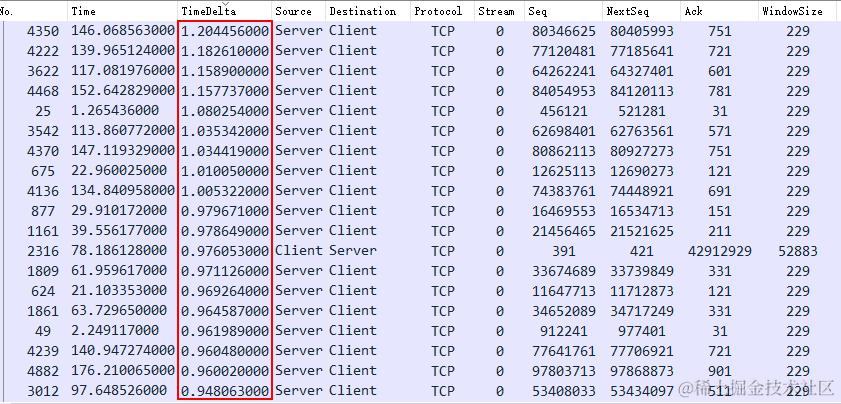Select packet number 4239
Screen dimensions: 841x404
pos(43,351)
